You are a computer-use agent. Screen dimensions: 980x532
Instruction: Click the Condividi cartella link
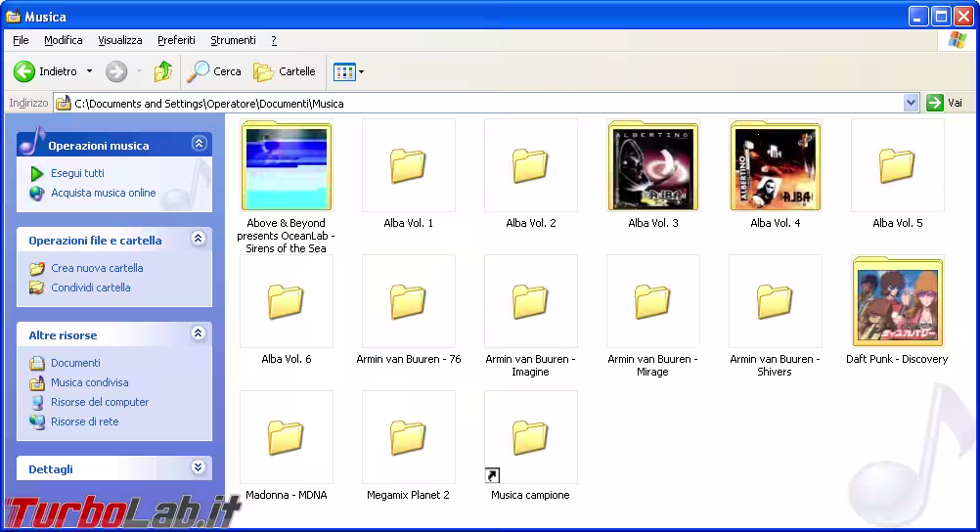click(x=91, y=288)
